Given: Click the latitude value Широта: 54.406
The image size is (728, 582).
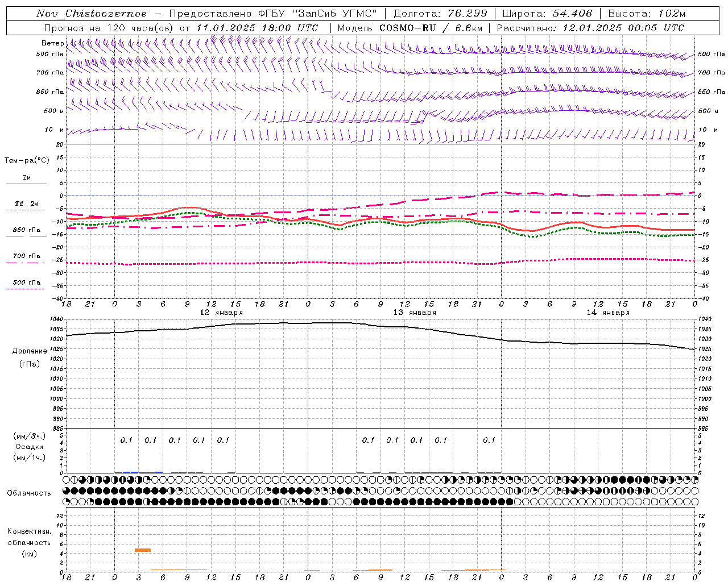Looking at the screenshot, I should [548, 14].
